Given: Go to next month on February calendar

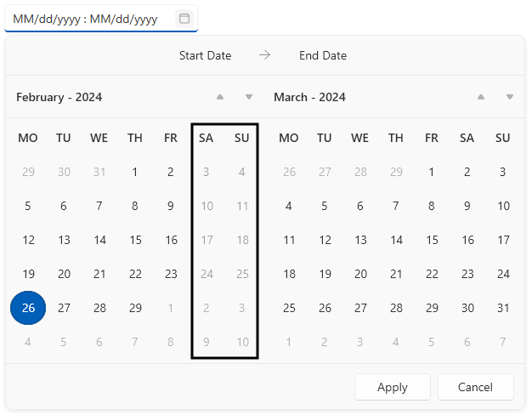Looking at the screenshot, I should click(249, 97).
